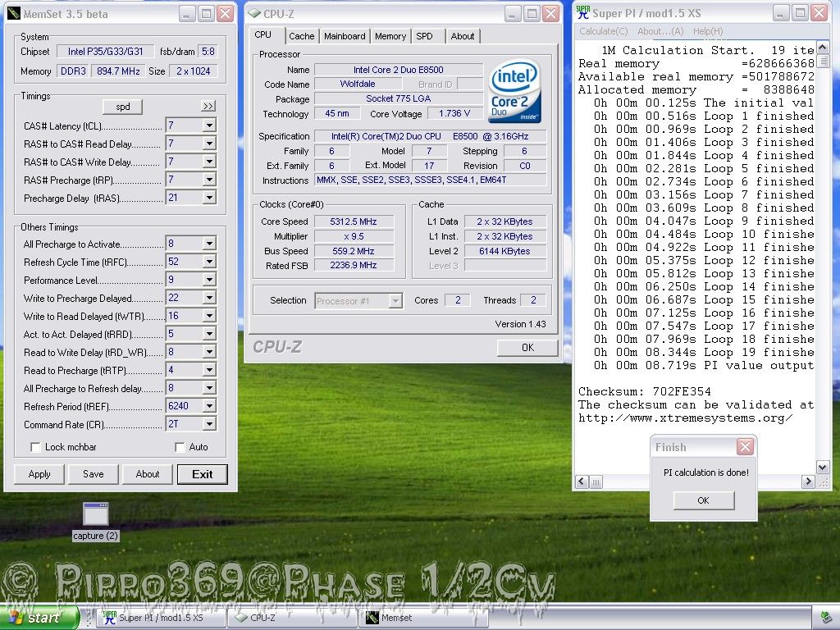Click the Intel Core 2 Duo logo
The width and height of the screenshot is (840, 630).
click(x=515, y=91)
